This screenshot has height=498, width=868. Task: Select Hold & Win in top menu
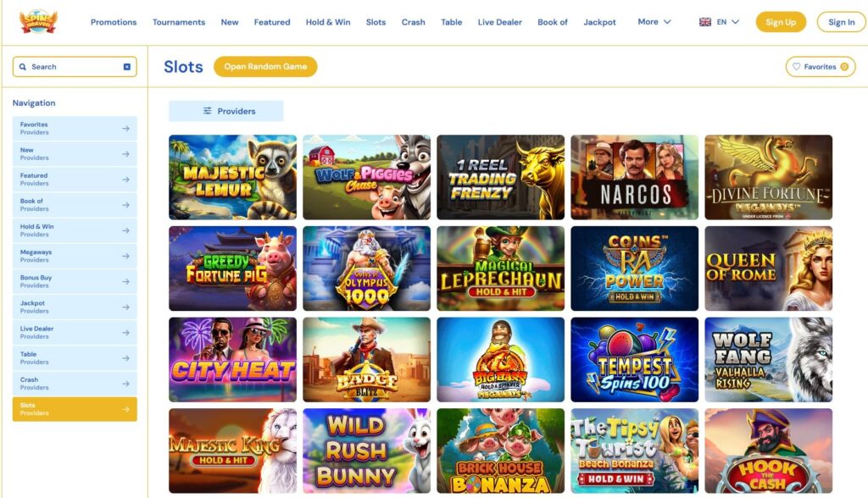[x=328, y=22]
